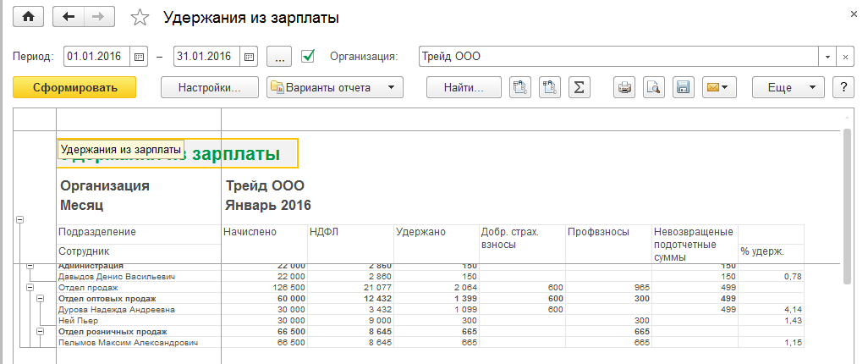The height and width of the screenshot is (364, 868).
Task: Expand all report groups icon
Action: point(519,87)
